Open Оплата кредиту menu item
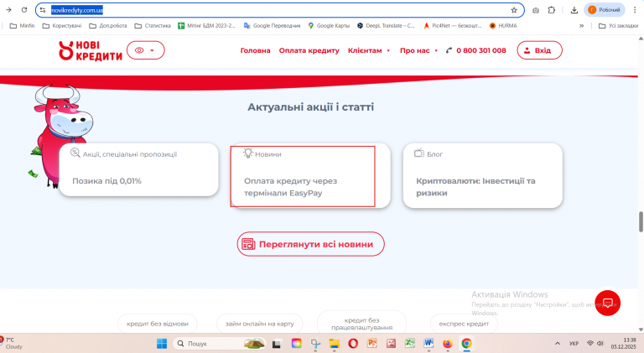This screenshot has height=353, width=644. tap(309, 50)
